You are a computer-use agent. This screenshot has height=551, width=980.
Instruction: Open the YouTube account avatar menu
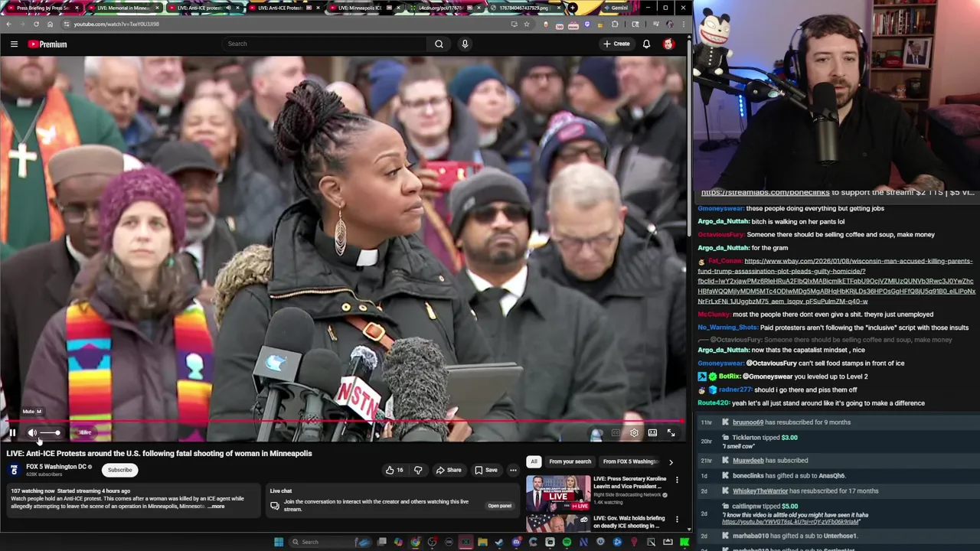668,44
